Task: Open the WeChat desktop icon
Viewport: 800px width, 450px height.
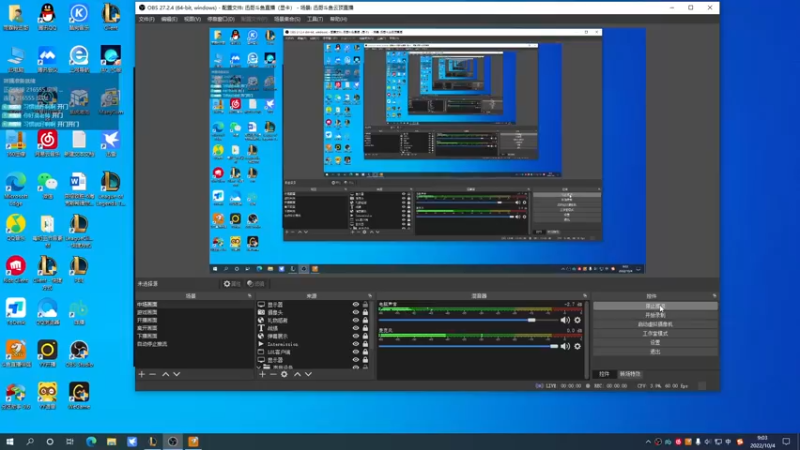Action: coord(47,186)
